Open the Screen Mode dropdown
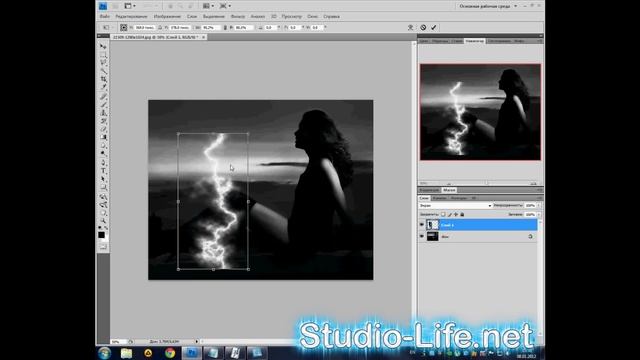 (x=225, y=6)
